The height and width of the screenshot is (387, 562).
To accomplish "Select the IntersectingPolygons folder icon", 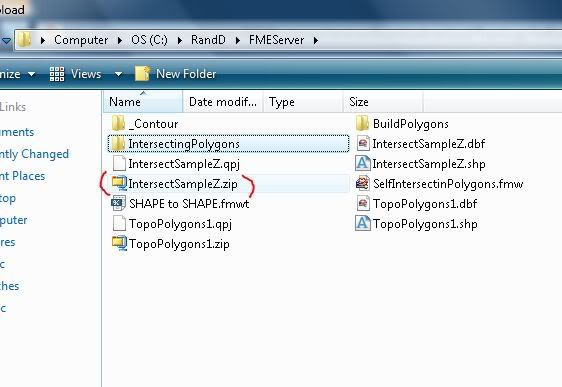I will click(x=118, y=144).
